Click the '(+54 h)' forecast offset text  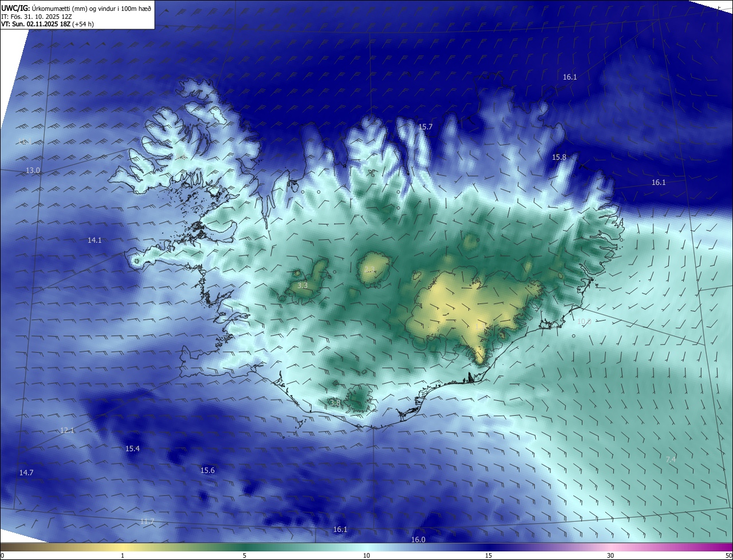[83, 24]
